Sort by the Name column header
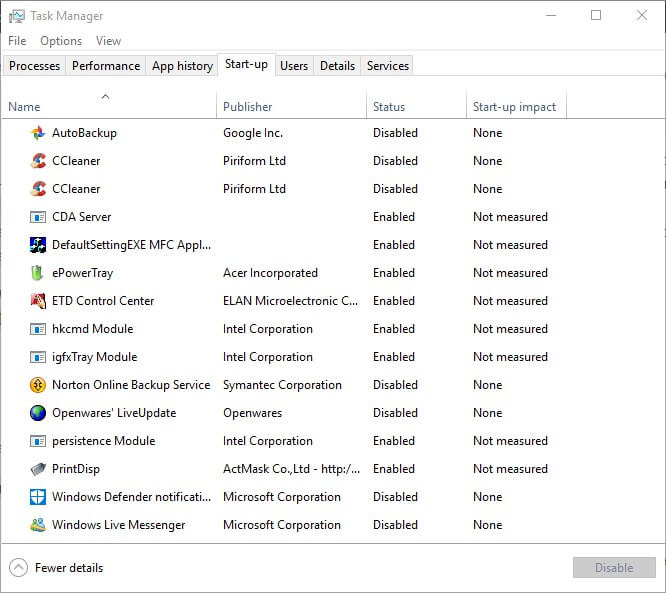Image resolution: width=666 pixels, height=593 pixels. [109, 104]
